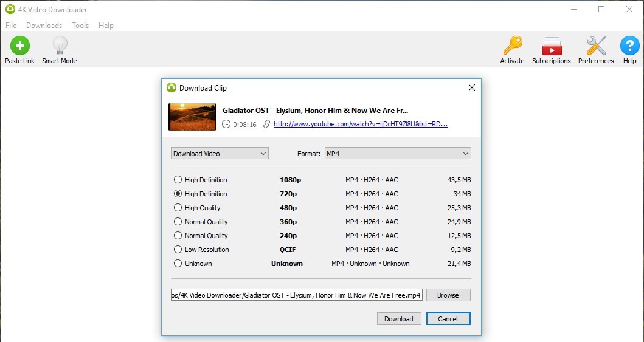Click the Download button
644x342 pixels.
point(399,319)
